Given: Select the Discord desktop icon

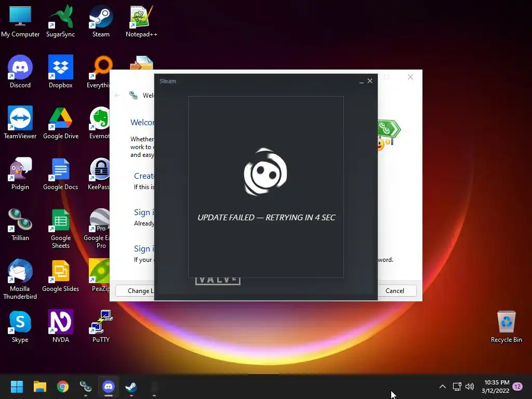Looking at the screenshot, I should click(20, 72).
